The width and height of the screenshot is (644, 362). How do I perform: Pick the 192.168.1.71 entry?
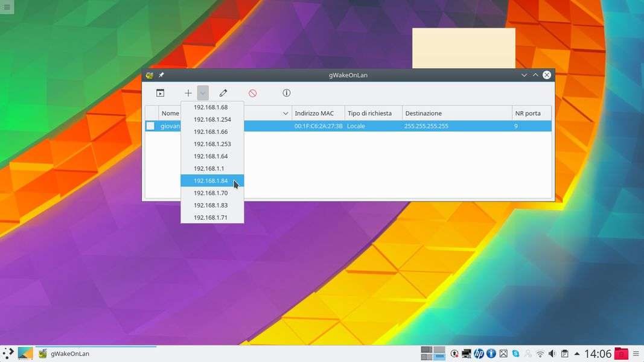211,217
